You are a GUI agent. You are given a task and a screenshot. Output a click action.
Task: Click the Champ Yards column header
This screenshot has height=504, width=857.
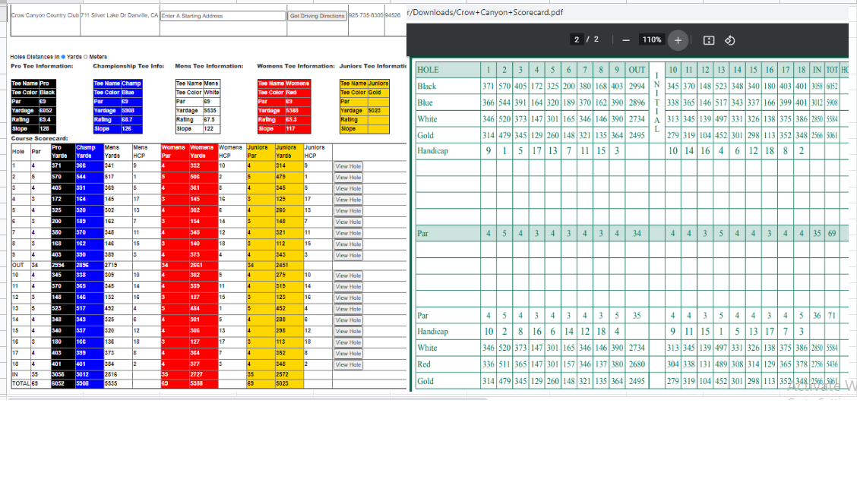point(89,152)
